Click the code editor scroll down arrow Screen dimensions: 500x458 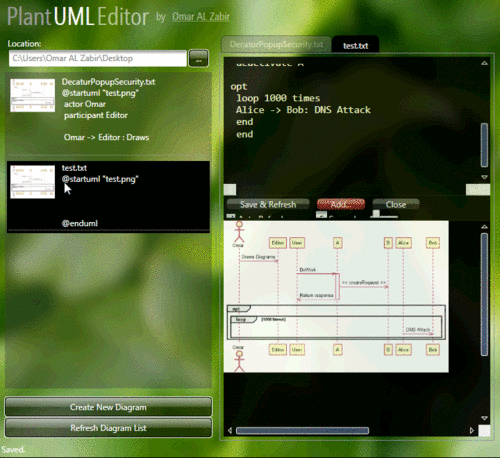(x=484, y=177)
